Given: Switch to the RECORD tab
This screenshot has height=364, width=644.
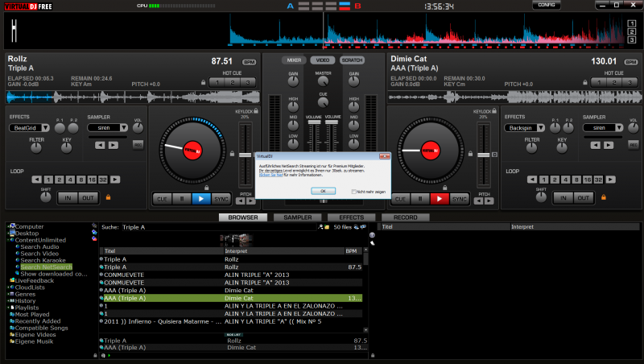Looking at the screenshot, I should tap(406, 217).
